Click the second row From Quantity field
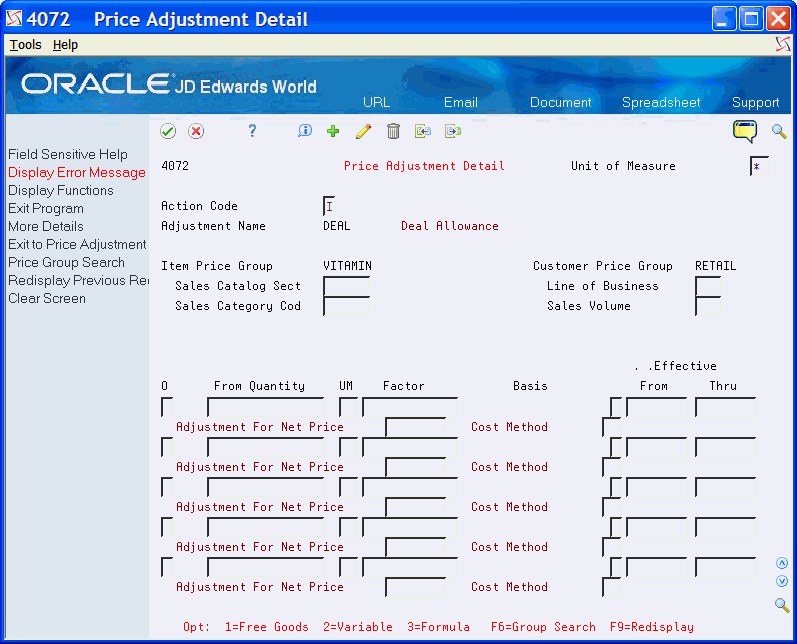 click(x=265, y=447)
